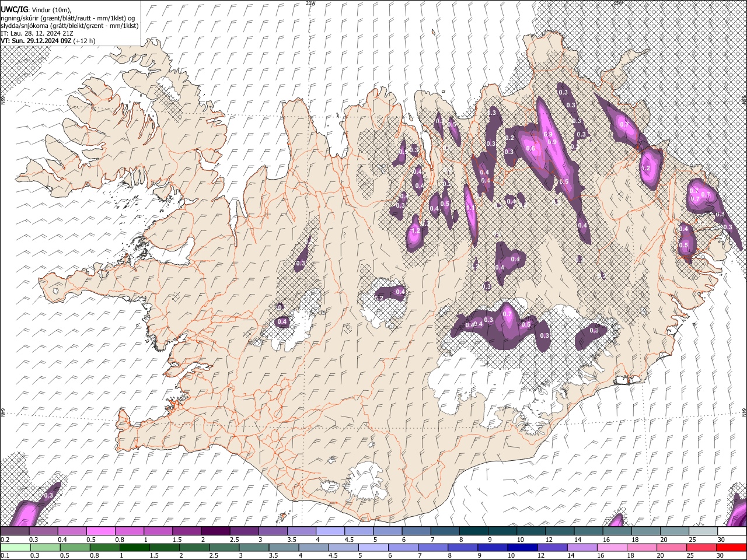
Task: Click the "15W" longitude label
Action: pos(617,3)
